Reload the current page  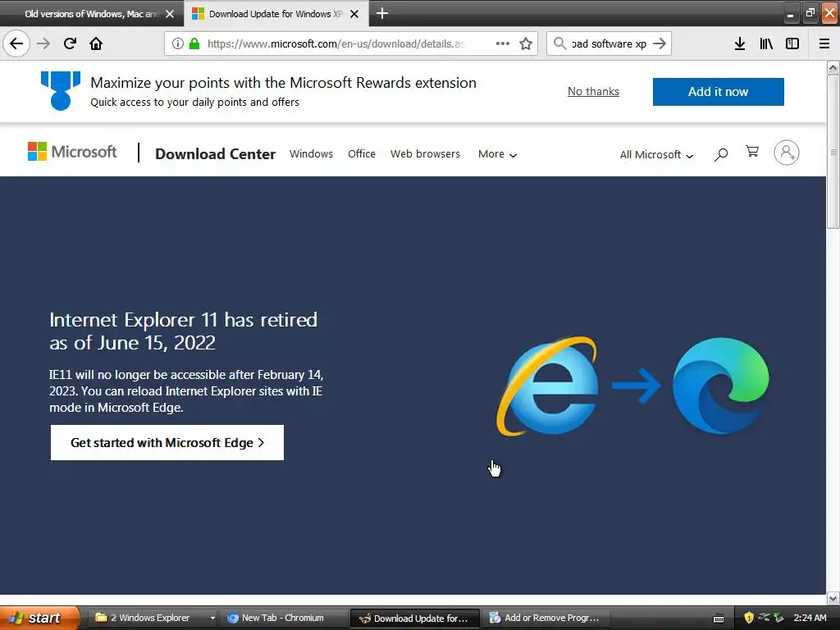pyautogui.click(x=70, y=43)
